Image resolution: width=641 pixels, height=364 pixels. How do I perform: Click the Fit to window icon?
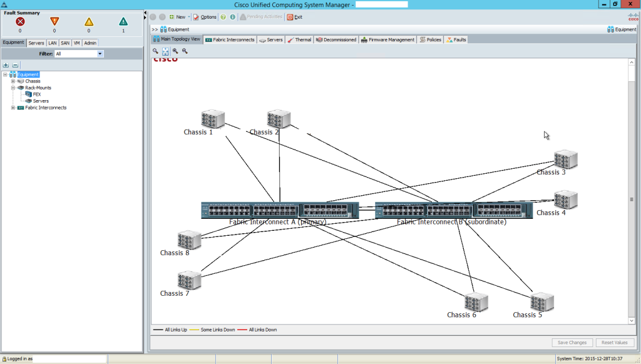pos(165,51)
